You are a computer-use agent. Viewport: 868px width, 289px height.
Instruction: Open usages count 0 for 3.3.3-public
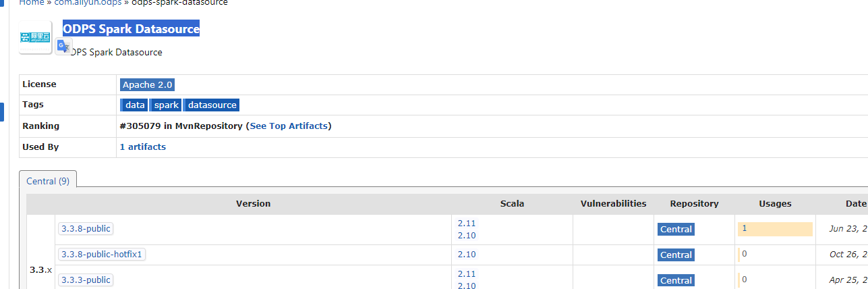tap(745, 280)
